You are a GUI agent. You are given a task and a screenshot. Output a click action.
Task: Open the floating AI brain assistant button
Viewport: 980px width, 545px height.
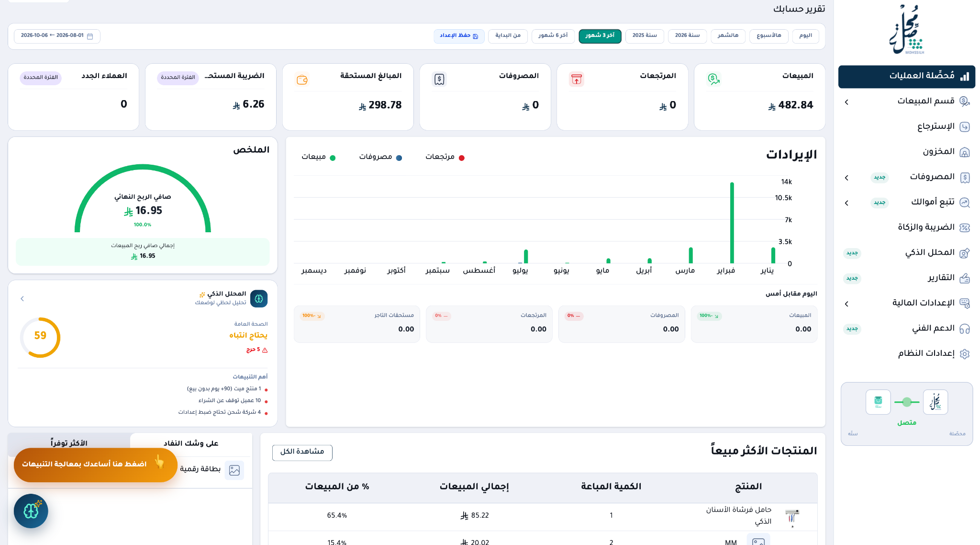click(x=31, y=511)
